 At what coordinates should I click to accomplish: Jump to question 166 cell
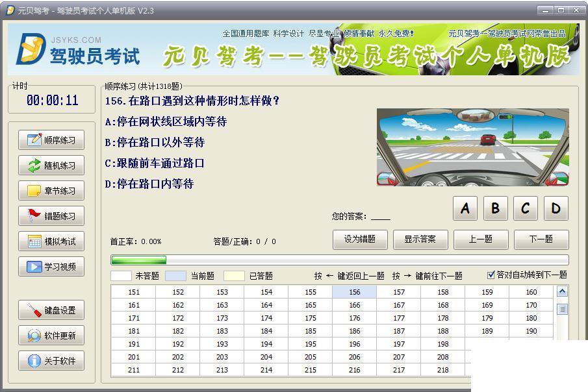point(355,305)
